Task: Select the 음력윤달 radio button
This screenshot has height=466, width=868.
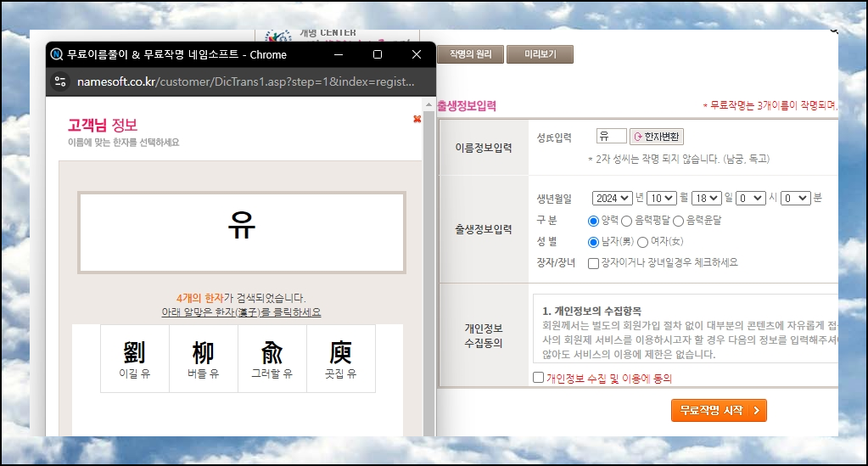Action: pyautogui.click(x=678, y=221)
